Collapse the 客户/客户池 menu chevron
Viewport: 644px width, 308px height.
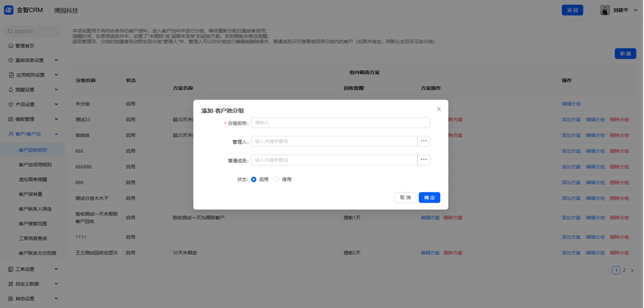(x=56, y=134)
